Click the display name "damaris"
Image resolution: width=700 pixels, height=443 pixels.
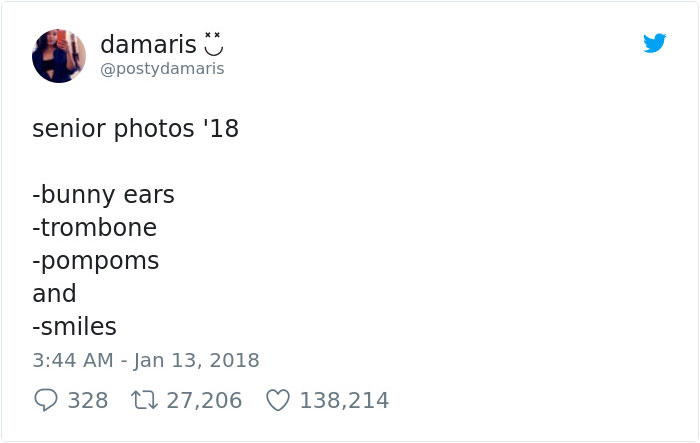coord(147,45)
